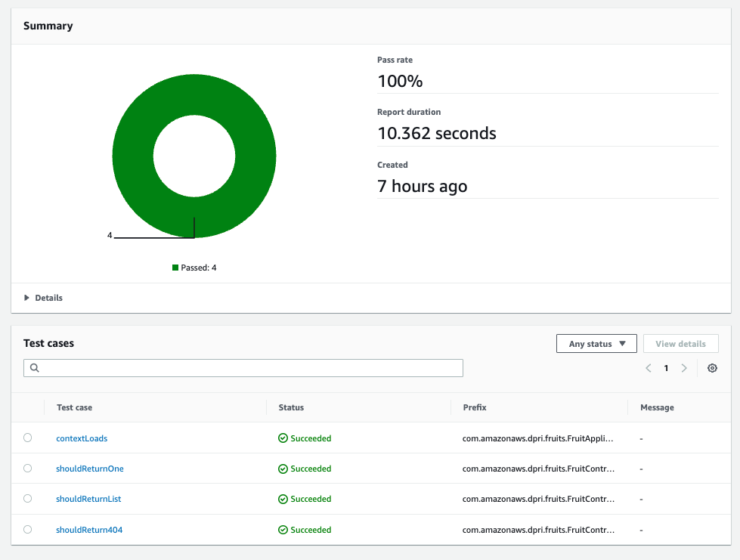
Task: Click the prefix cell for shouldReturnOne
Action: 538,469
